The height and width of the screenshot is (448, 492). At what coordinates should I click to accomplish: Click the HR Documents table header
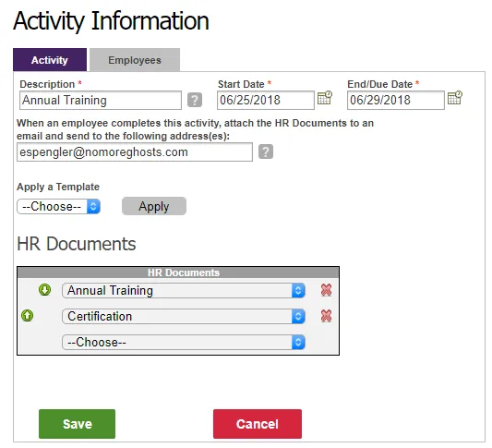[178, 272]
